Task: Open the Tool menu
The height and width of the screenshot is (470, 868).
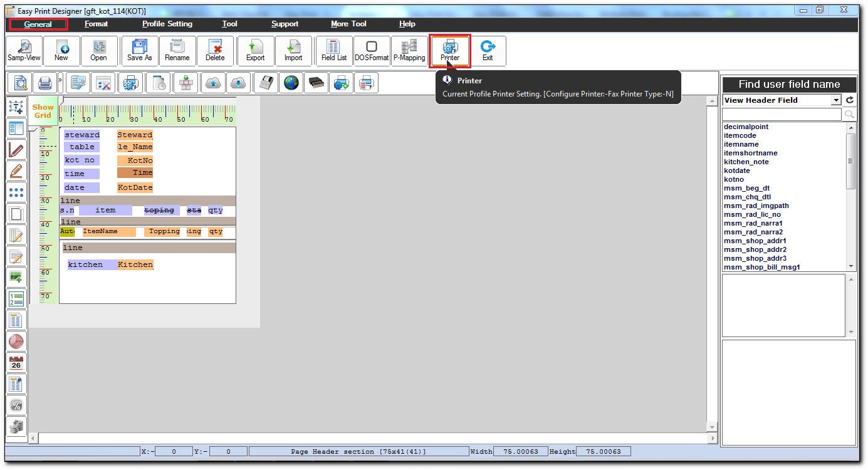Action: point(230,24)
